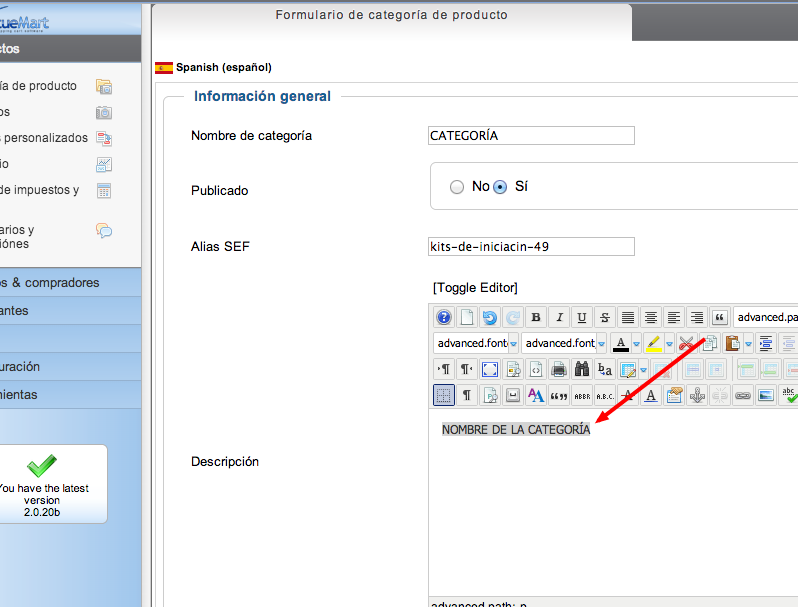Click the non-breaking space icon
The width and height of the screenshot is (798, 607).
513,395
